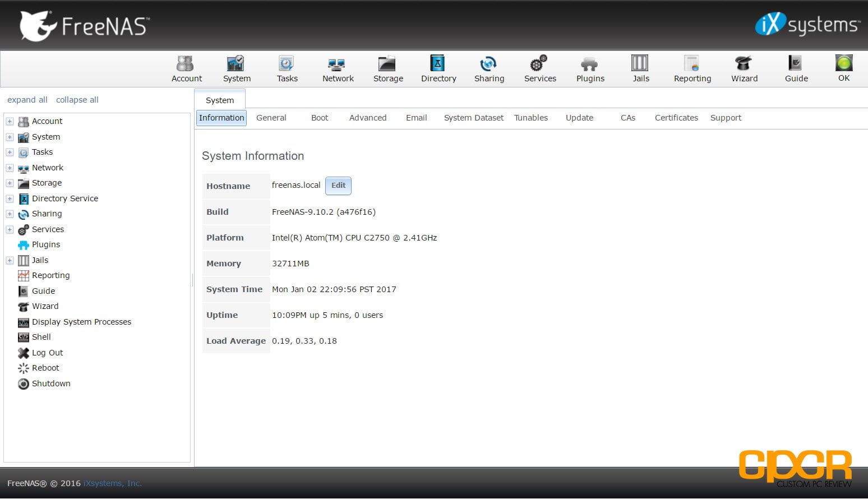Viewport: 868px width, 499px height.
Task: Open Wizard in the sidebar tree
Action: pyautogui.click(x=45, y=306)
